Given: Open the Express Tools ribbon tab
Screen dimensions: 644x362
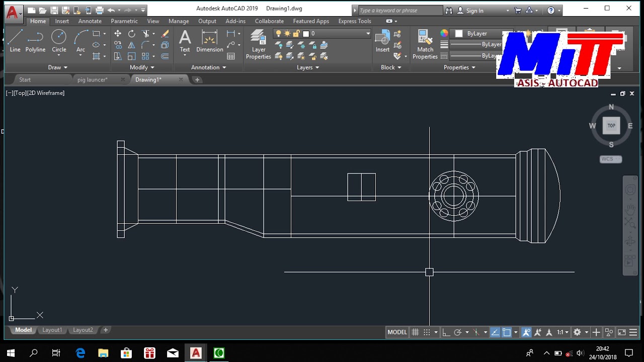Looking at the screenshot, I should pyautogui.click(x=355, y=21).
